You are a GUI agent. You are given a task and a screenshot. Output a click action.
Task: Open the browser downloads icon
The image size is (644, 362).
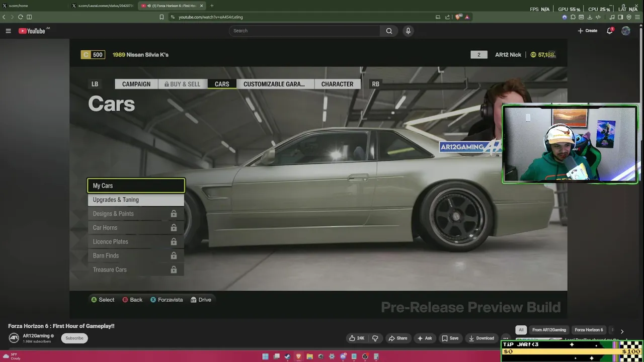(x=590, y=17)
